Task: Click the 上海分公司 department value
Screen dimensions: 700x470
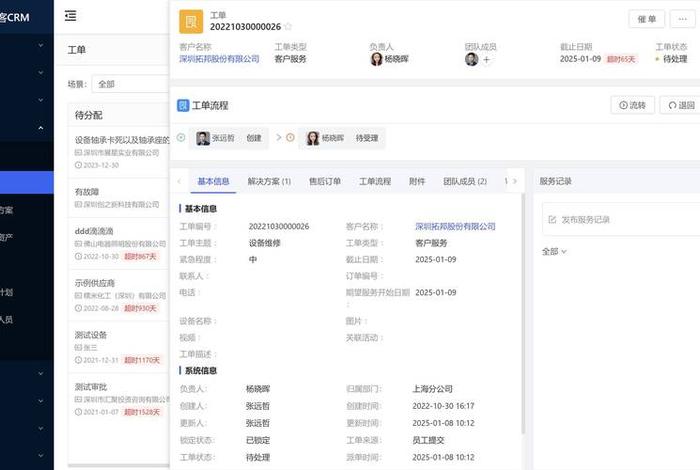Action: point(432,389)
